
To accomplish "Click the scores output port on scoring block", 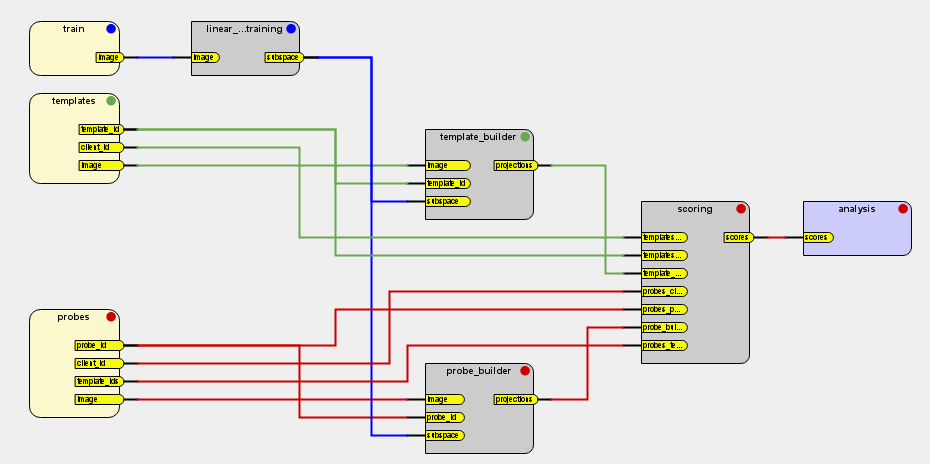I will 738,237.
